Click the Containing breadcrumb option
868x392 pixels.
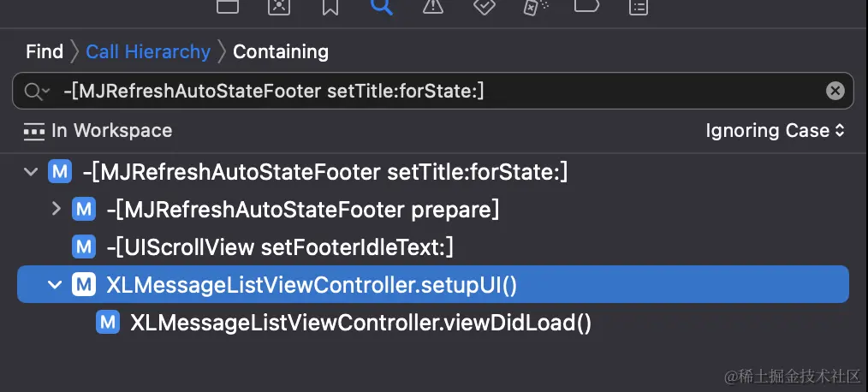[281, 51]
